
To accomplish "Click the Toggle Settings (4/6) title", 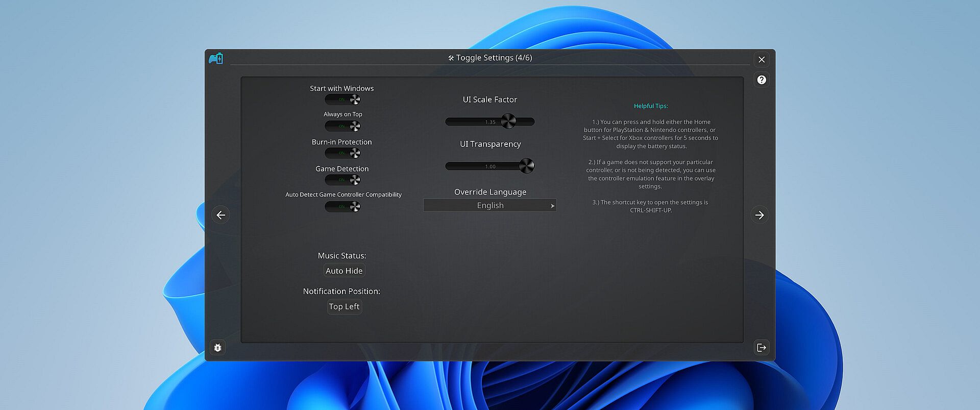I will click(x=490, y=58).
